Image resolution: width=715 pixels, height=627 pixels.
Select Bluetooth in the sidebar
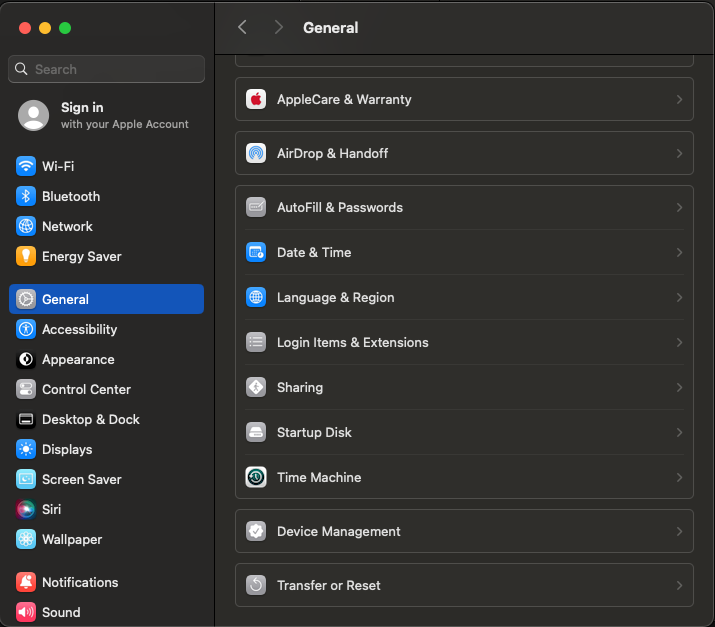(x=106, y=196)
